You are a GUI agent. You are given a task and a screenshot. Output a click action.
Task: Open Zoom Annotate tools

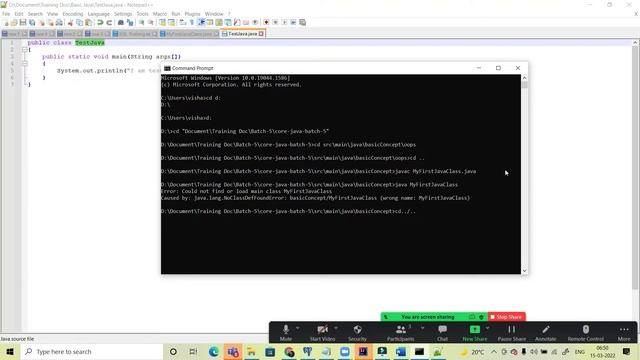pos(546,333)
